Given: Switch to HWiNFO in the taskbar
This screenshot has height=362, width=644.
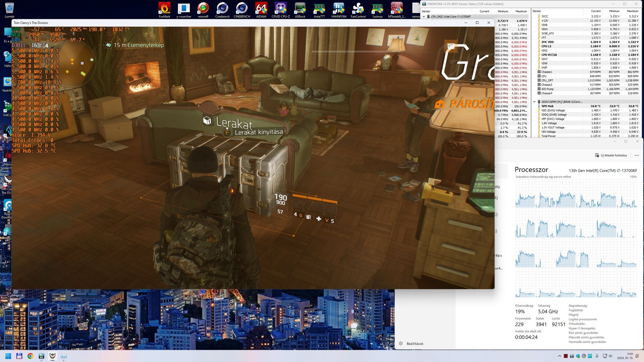Looking at the screenshot, I should point(41,356).
